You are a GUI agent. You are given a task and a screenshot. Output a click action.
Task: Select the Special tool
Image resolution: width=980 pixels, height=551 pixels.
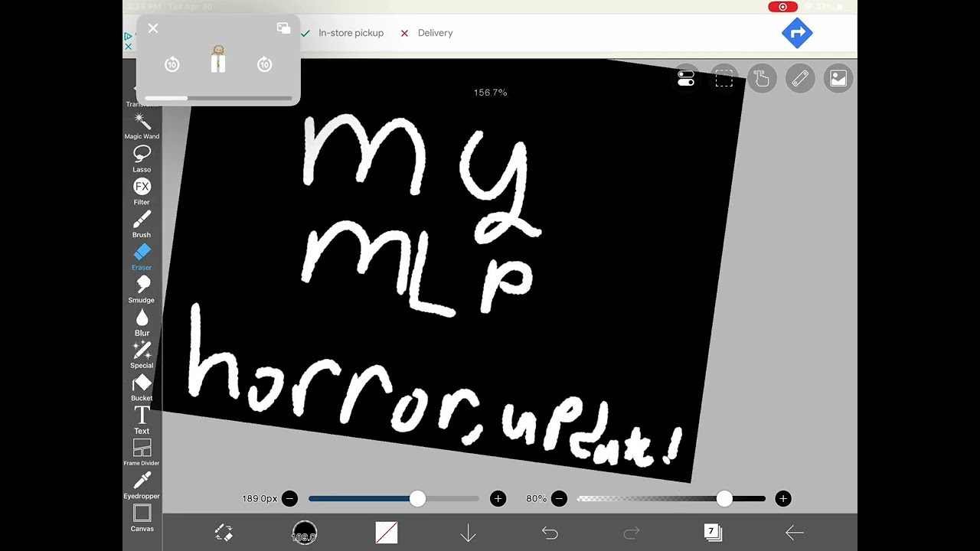142,355
